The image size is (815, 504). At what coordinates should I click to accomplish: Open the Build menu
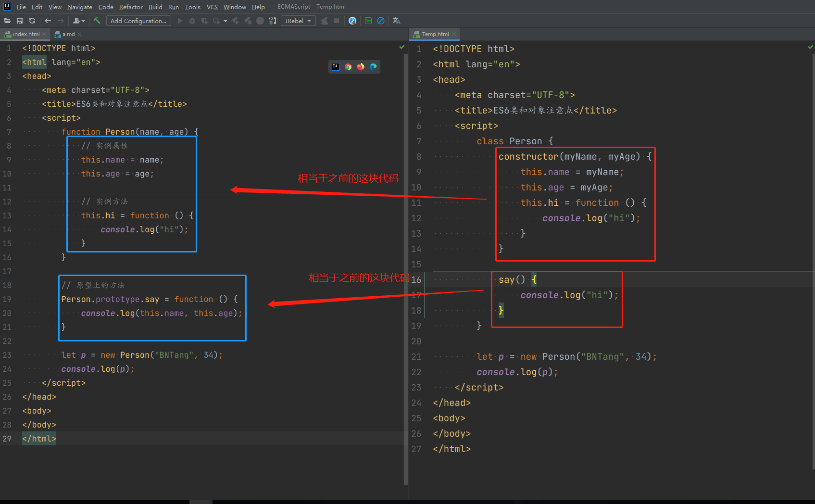(155, 7)
